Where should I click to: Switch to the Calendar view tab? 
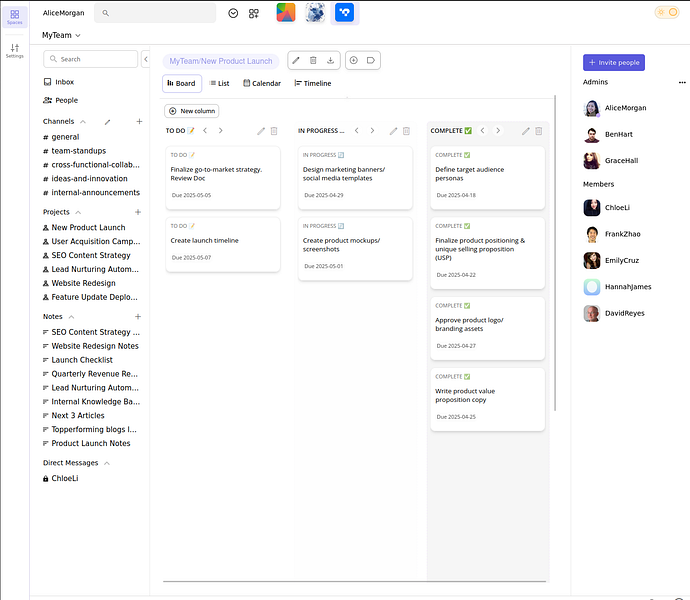point(262,83)
